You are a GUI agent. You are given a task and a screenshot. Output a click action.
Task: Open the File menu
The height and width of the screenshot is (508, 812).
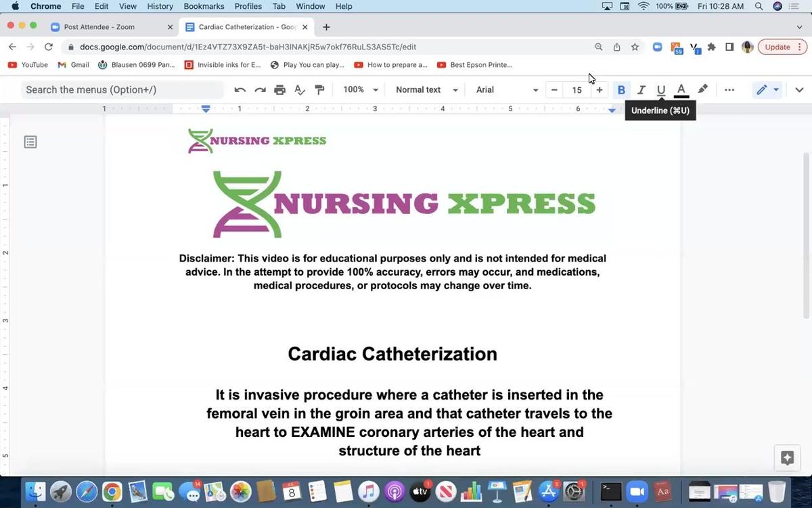pyautogui.click(x=78, y=6)
